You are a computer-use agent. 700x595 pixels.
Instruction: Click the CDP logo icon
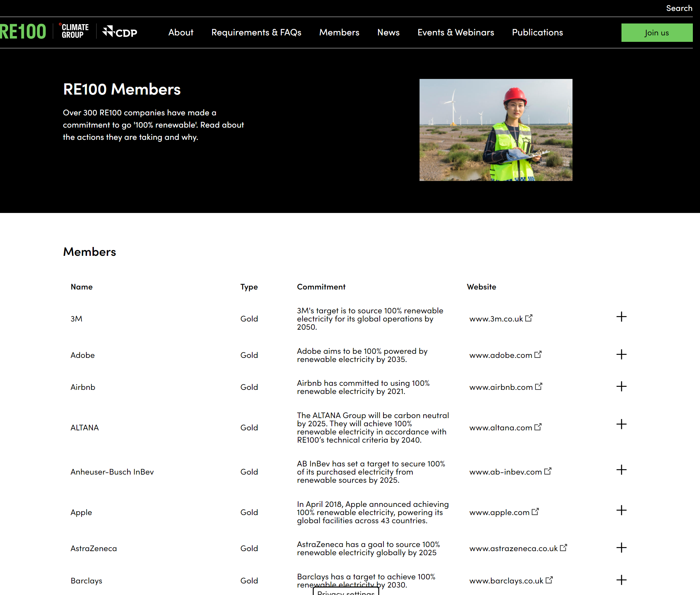[109, 32]
